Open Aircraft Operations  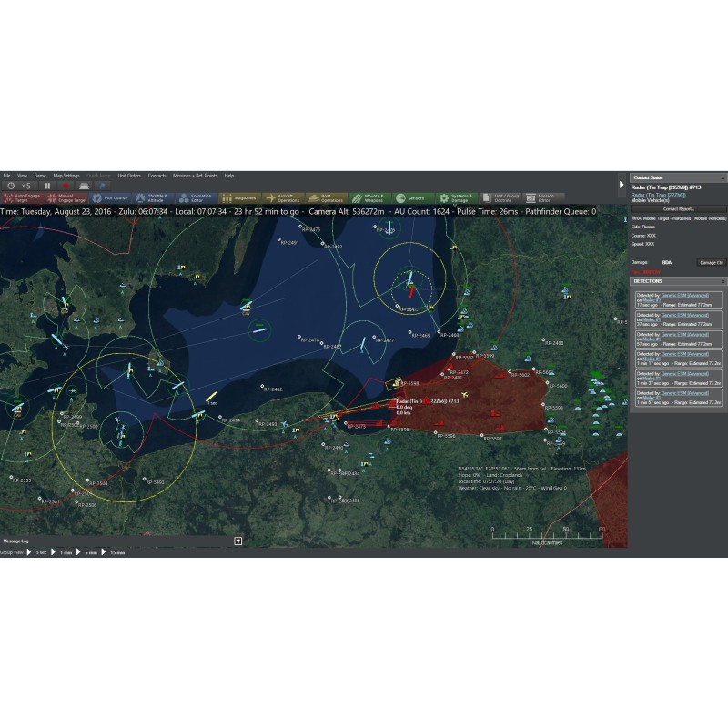[283, 197]
